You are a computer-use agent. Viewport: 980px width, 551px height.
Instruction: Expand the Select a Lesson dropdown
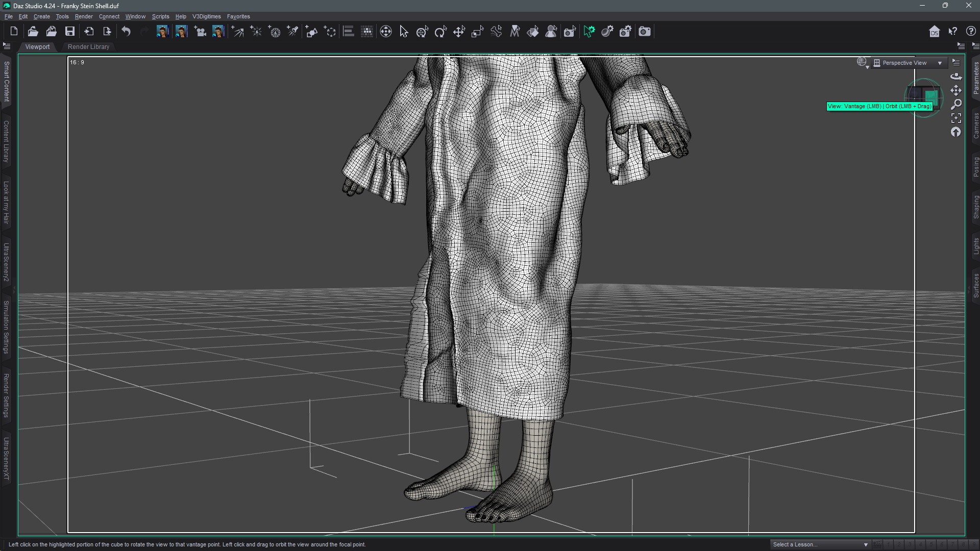(x=820, y=544)
